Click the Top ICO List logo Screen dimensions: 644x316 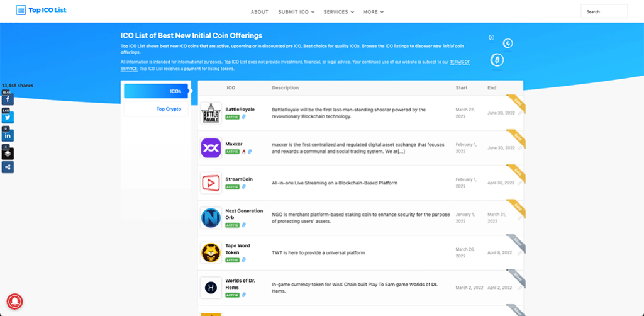(41, 10)
